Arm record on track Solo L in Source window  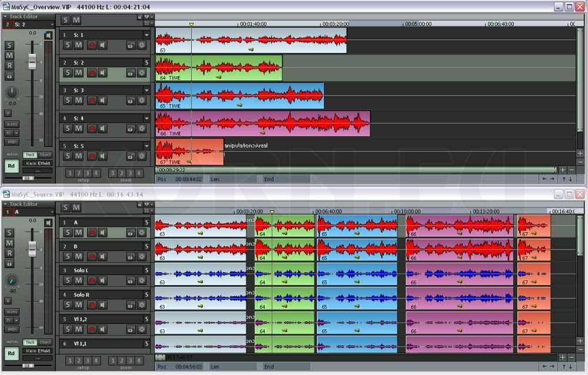pos(92,280)
